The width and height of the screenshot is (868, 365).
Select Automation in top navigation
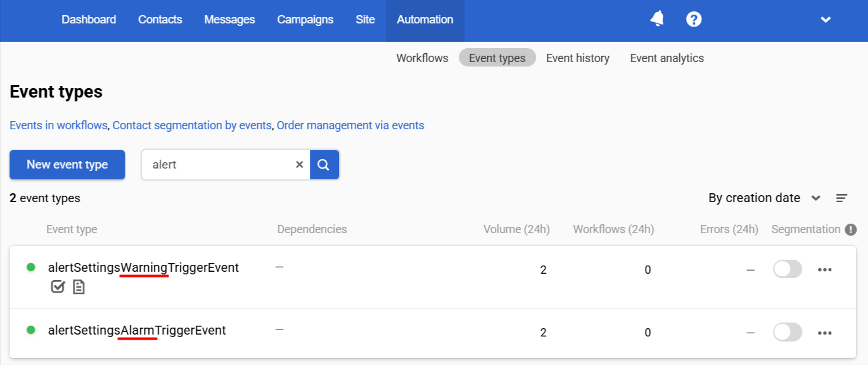pos(425,20)
